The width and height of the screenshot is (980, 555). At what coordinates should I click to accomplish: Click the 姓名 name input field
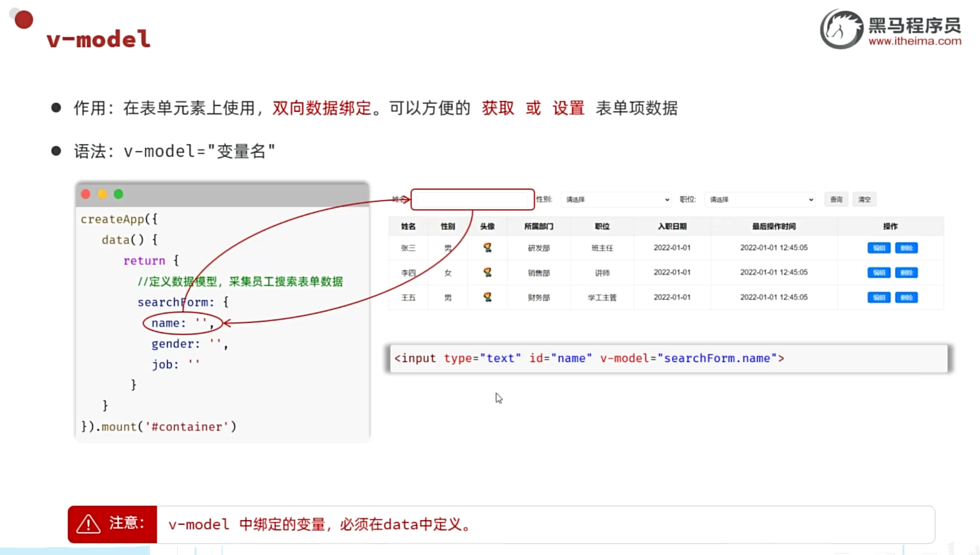pyautogui.click(x=472, y=200)
